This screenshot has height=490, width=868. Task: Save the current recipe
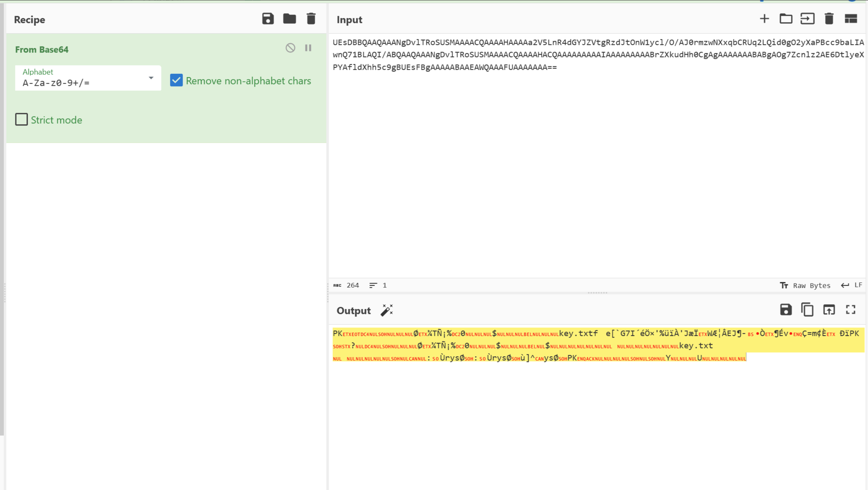(268, 19)
